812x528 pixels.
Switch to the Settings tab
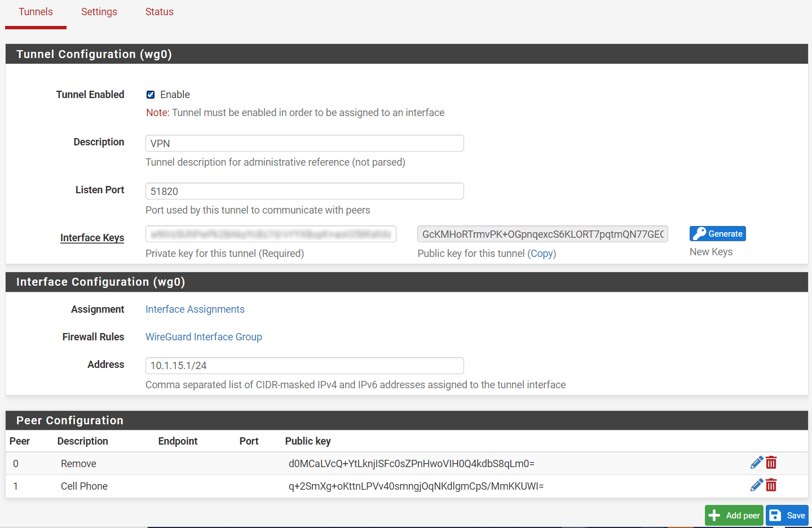click(99, 12)
